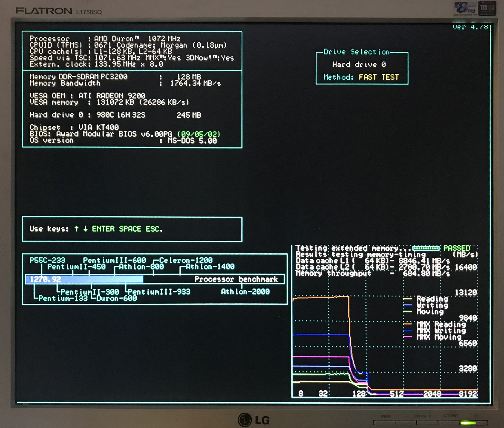Click the MMX Moving magenta legend line

407,337
